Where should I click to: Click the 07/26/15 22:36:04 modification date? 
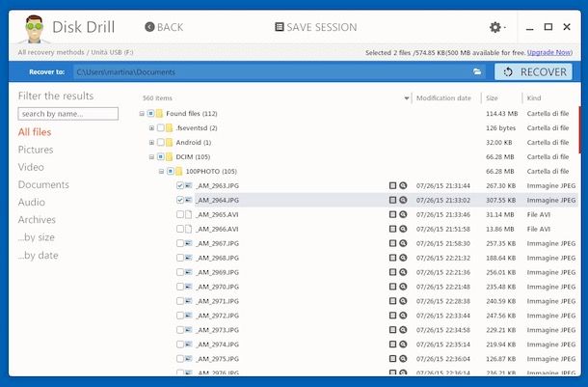[x=442, y=359]
